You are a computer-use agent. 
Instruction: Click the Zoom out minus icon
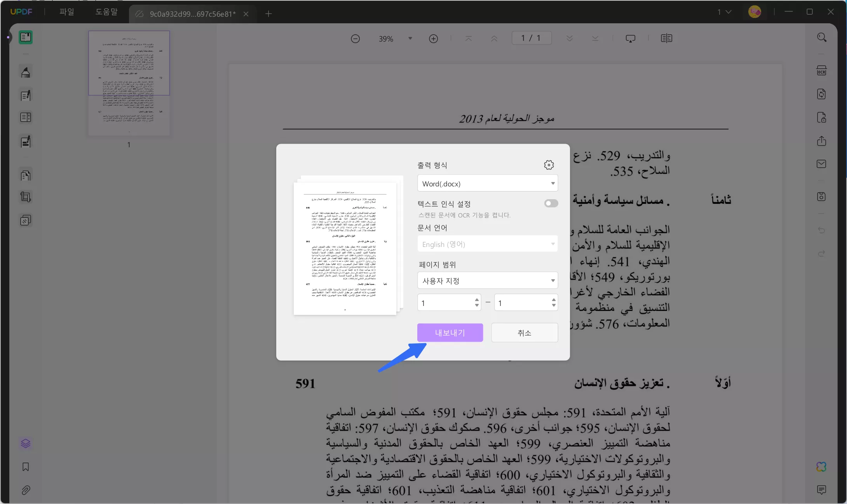pyautogui.click(x=355, y=38)
